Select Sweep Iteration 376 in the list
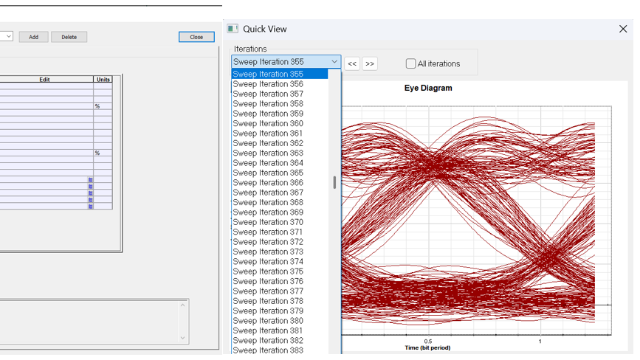Viewport: 640px width, 360px height. [280, 281]
